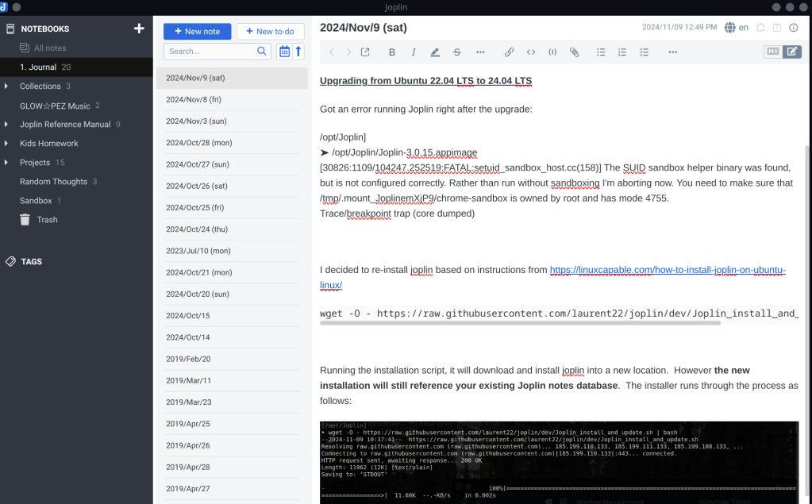Reverse the note sort order arrow
812x504 pixels.
[299, 52]
